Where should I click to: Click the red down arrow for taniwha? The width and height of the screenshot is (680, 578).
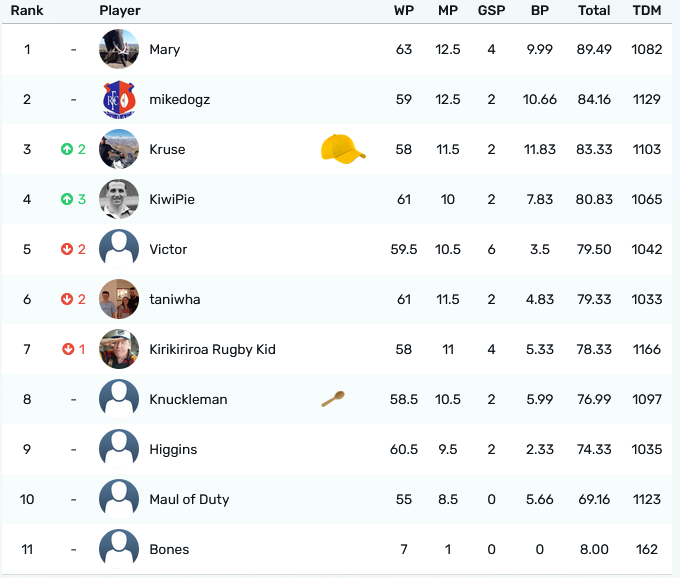click(x=67, y=299)
